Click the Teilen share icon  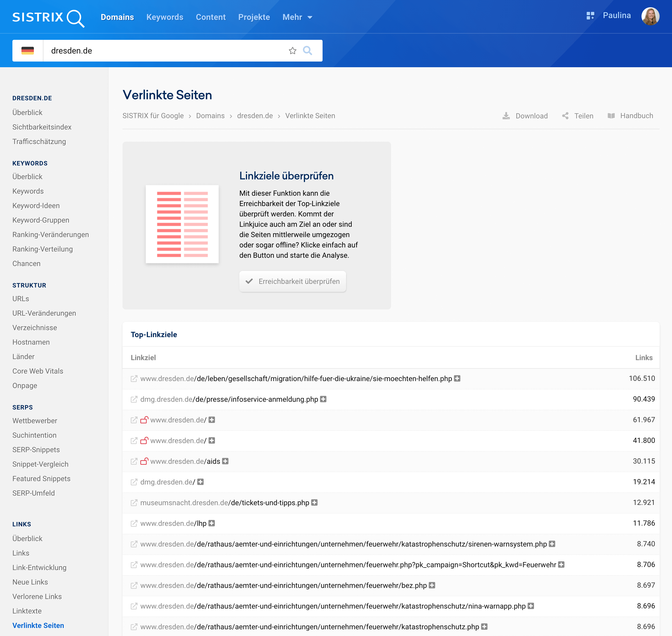coord(565,116)
